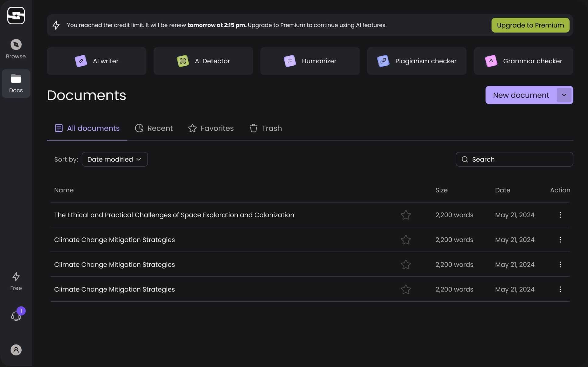This screenshot has height=367, width=588.
Task: Launch the AI Detector tool
Action: (x=203, y=61)
